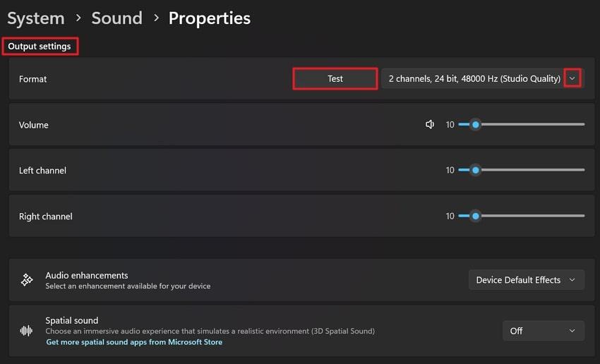Click the Volume value 10
The width and height of the screenshot is (600, 364).
pos(450,125)
